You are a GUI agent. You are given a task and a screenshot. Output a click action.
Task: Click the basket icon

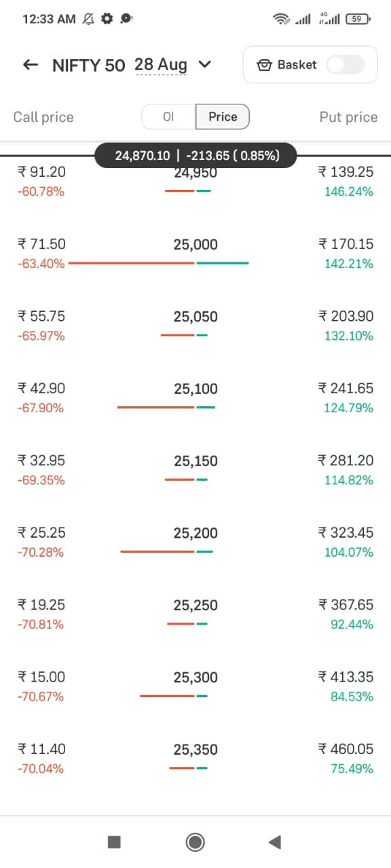click(264, 65)
